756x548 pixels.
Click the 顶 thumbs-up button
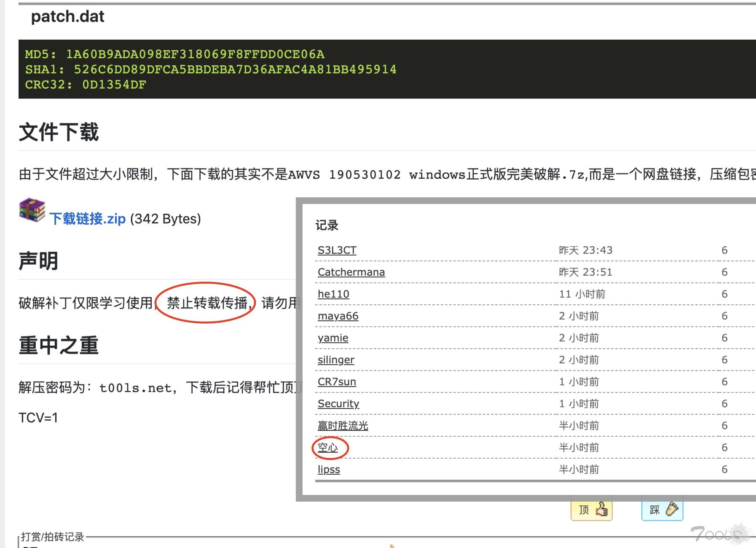coord(592,510)
